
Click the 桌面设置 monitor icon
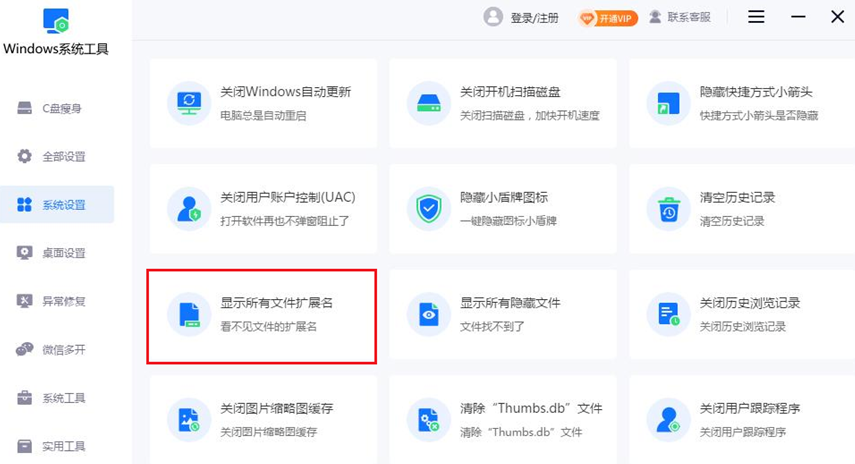click(x=25, y=253)
